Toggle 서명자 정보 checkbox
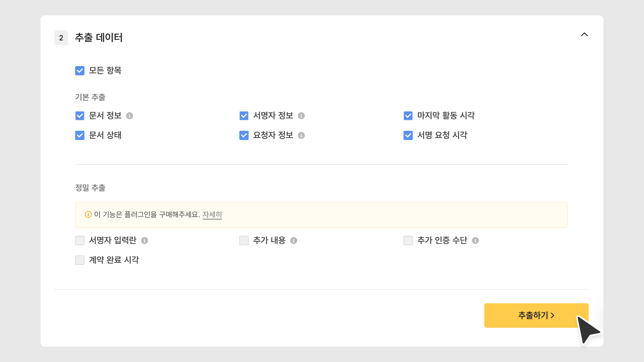This screenshot has width=644, height=362. (244, 116)
